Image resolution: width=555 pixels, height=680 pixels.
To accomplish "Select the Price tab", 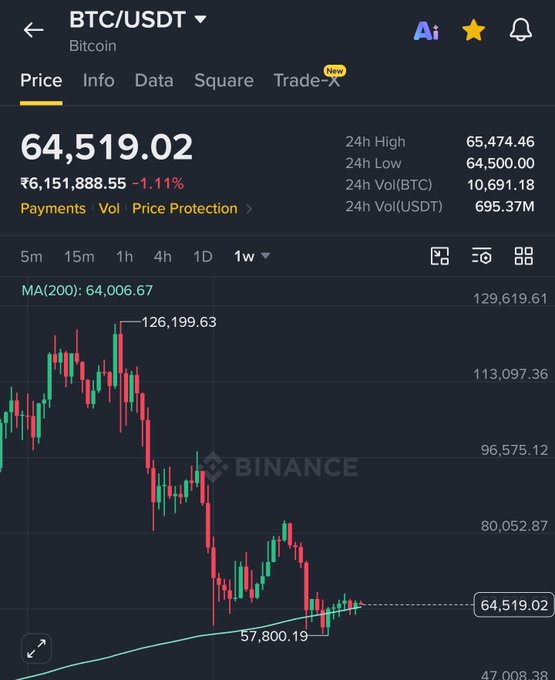I will coord(41,81).
